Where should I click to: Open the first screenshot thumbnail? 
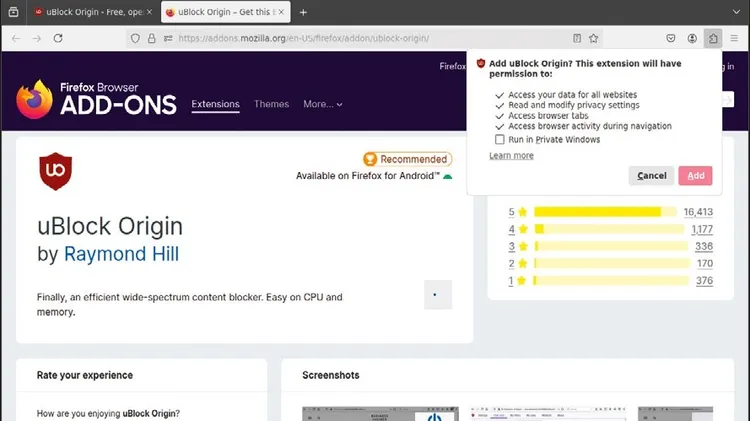point(380,414)
